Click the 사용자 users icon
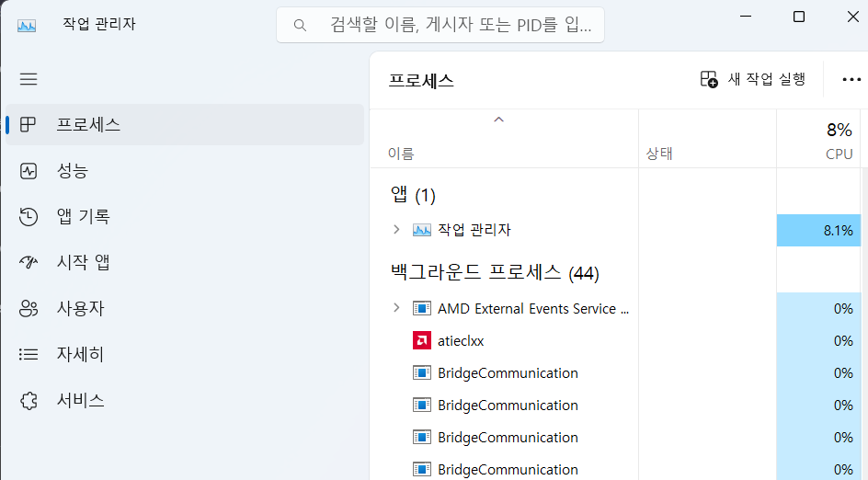This screenshot has height=480, width=868. point(29,308)
